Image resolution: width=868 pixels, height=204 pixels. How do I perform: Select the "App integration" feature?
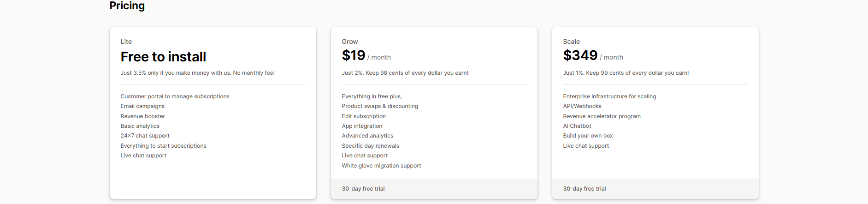[x=362, y=126]
